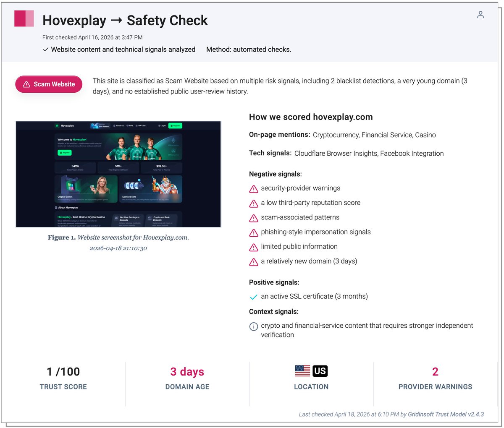Viewport: 504px width, 428px height.
Task: Click 'Cryptocurrency, Financial Service, Casino' mentions
Action: (374, 135)
